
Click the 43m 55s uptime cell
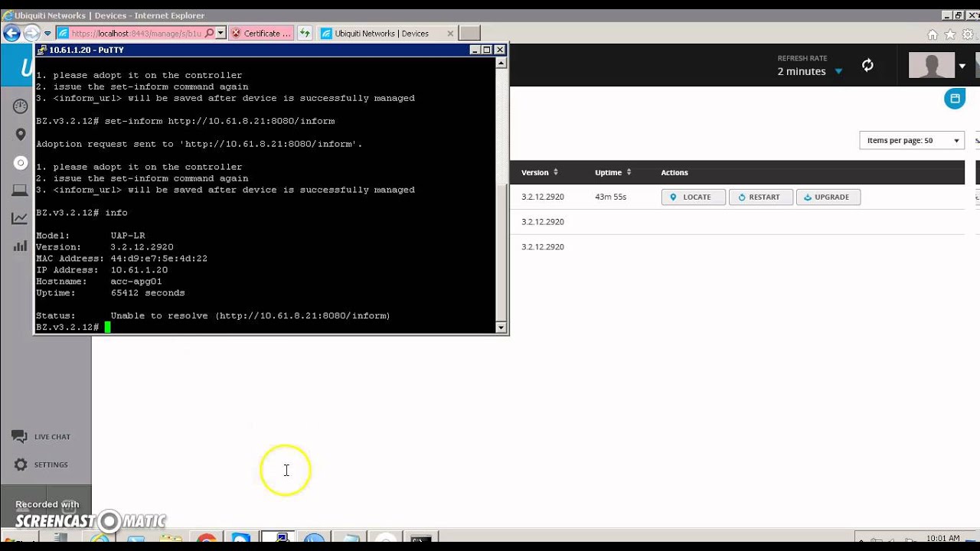pos(610,197)
